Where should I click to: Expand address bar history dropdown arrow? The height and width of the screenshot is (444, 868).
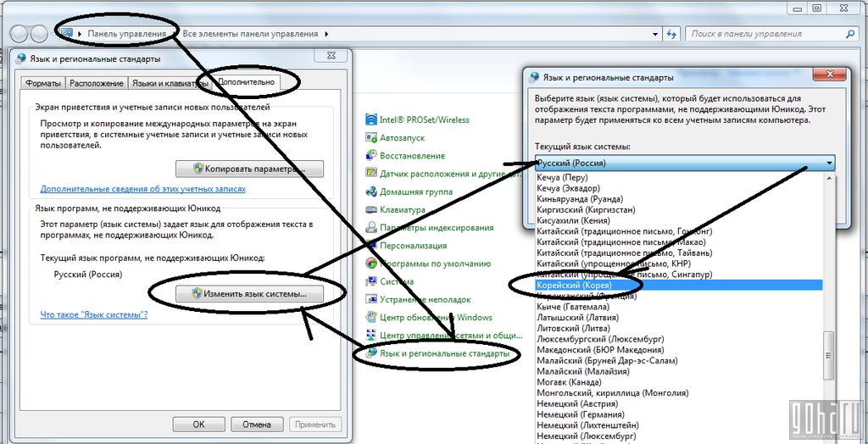click(655, 34)
